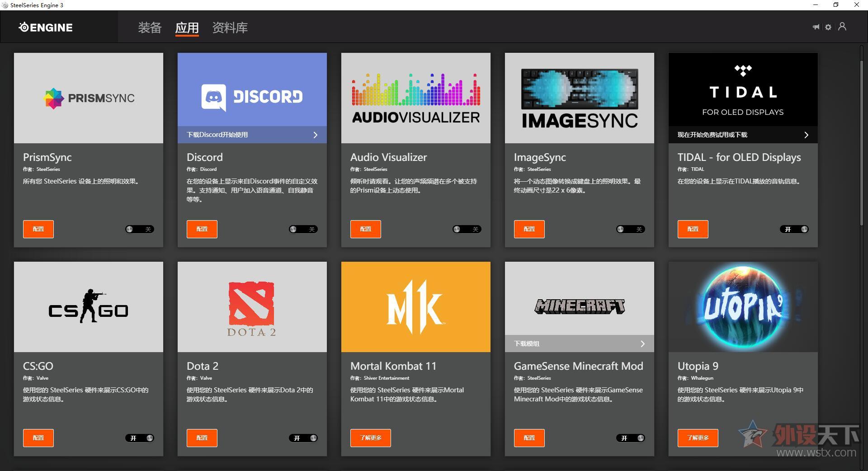Click the ImageSync keyboard image

point(580,98)
